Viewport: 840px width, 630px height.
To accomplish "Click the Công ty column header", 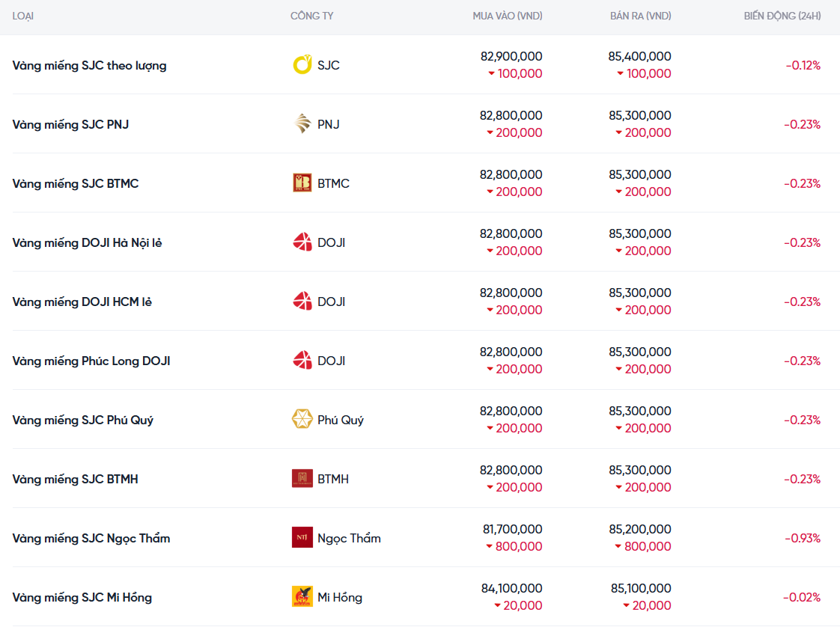I will [x=311, y=16].
